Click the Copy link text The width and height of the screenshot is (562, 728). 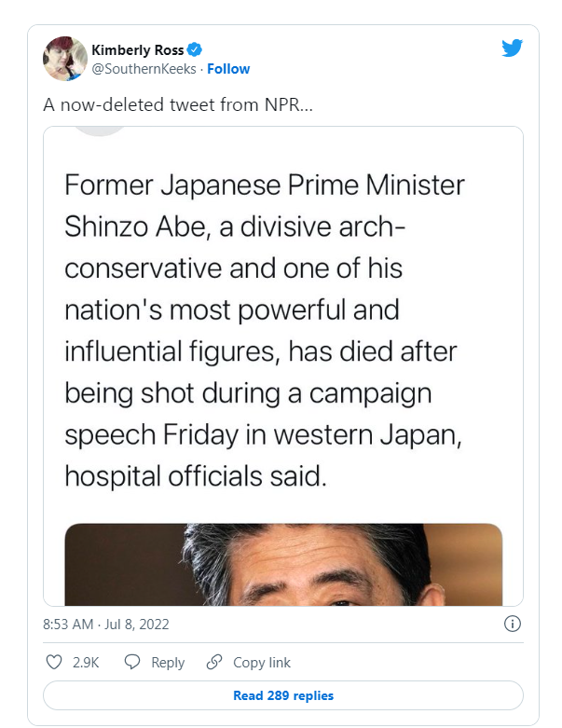click(x=262, y=663)
